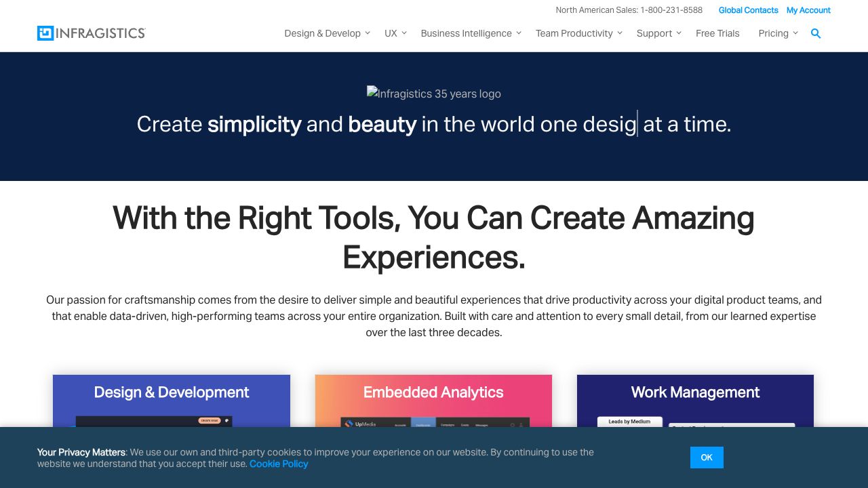Select the Embedded Analytics card
The height and width of the screenshot is (488, 868).
433,400
